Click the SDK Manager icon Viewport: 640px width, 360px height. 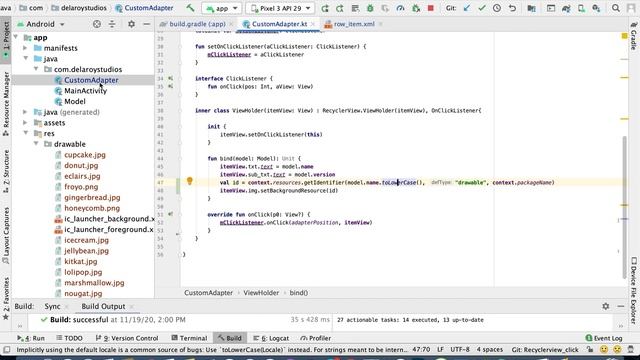click(x=596, y=8)
